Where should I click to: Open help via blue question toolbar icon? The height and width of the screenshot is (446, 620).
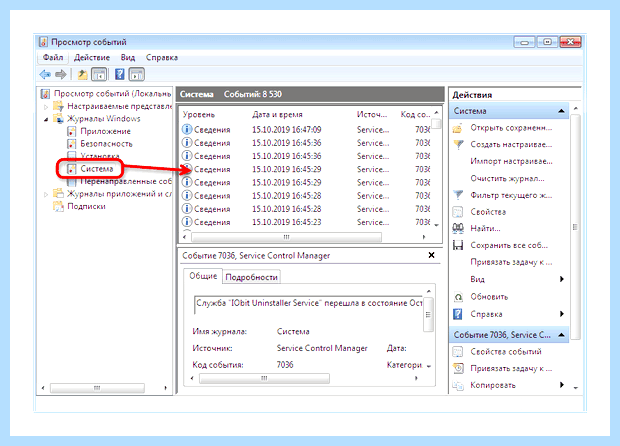[x=119, y=74]
